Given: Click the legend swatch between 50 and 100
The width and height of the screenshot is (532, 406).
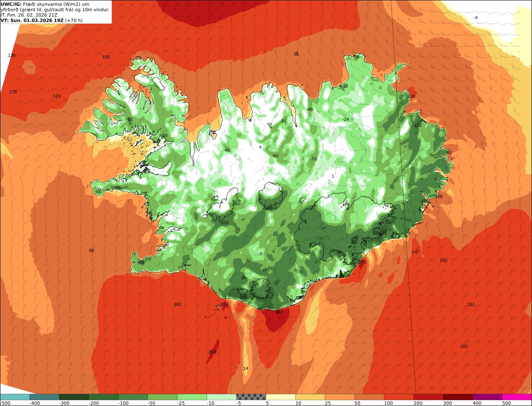Looking at the screenshot, I should pyautogui.click(x=369, y=397).
